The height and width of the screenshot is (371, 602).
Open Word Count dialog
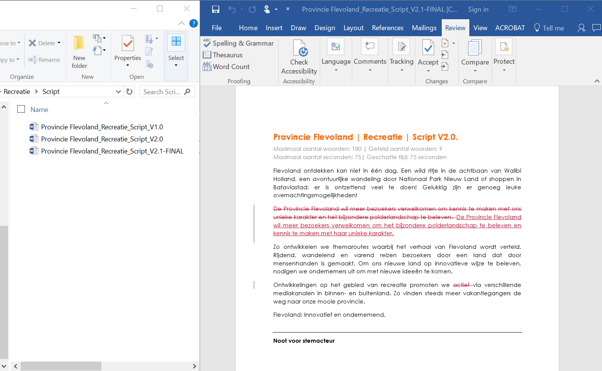(227, 66)
